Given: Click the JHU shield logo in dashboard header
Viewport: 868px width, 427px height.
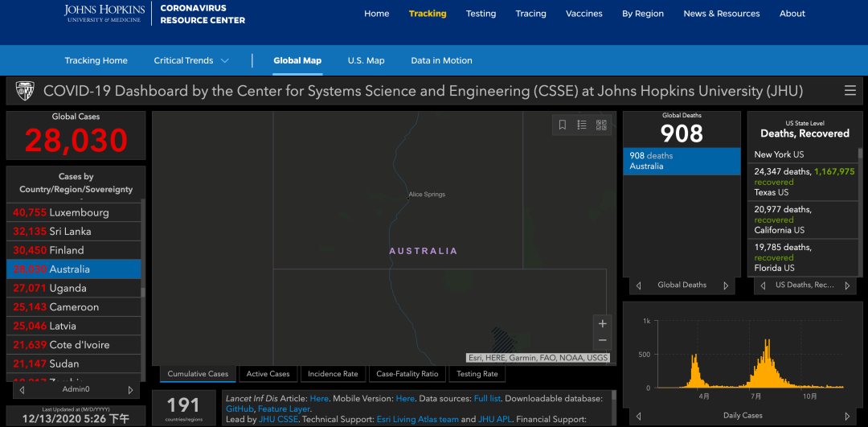Looking at the screenshot, I should click(25, 91).
